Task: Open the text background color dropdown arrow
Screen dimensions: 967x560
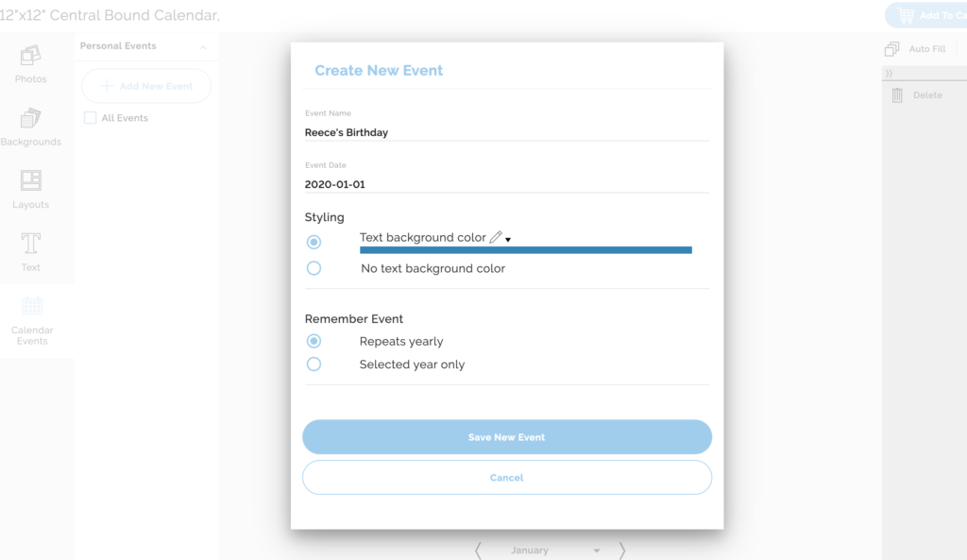Action: tap(508, 238)
